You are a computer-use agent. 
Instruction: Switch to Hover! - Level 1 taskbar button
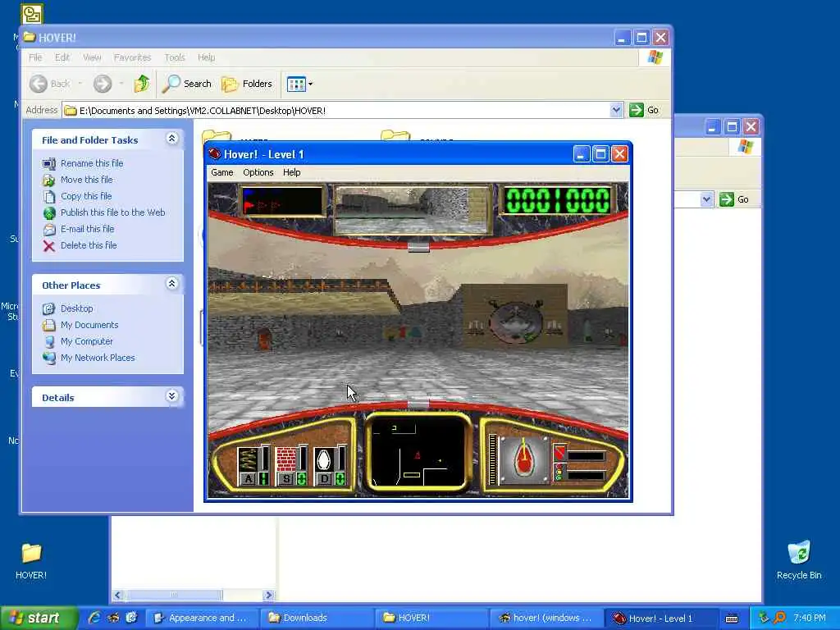point(660,618)
